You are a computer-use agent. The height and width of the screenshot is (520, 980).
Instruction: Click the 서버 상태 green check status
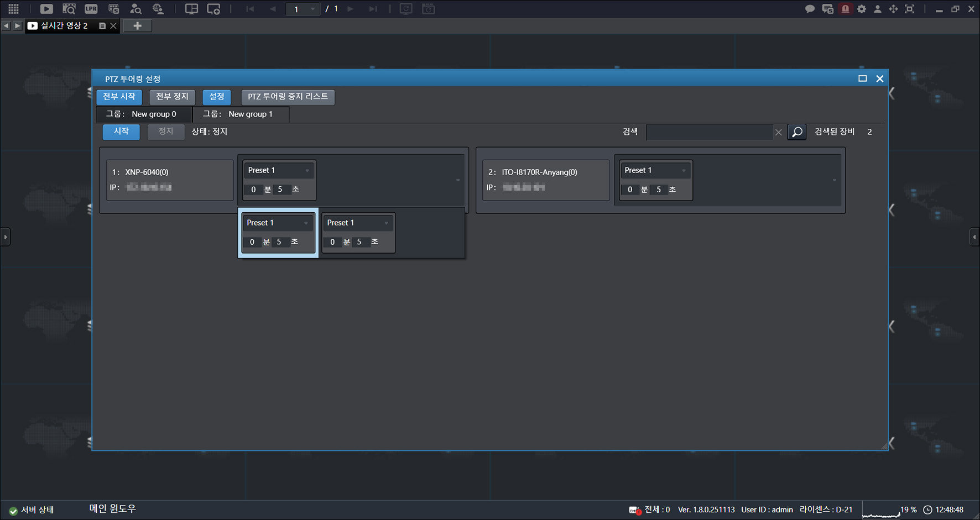click(13, 511)
